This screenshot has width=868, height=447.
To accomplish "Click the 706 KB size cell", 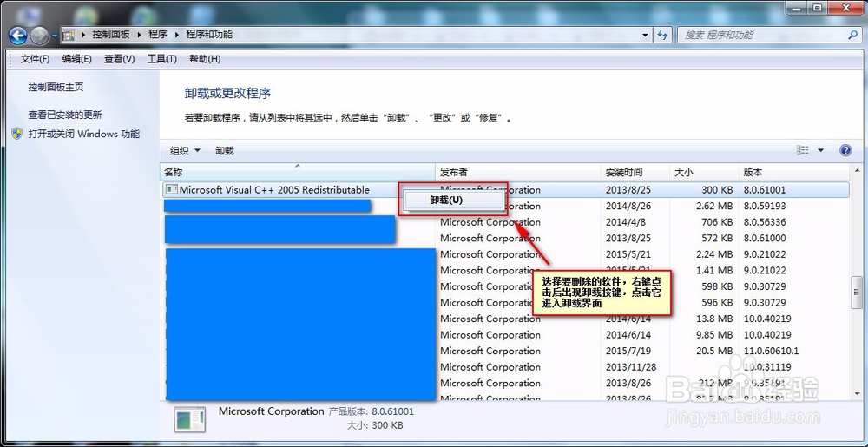I will click(717, 222).
